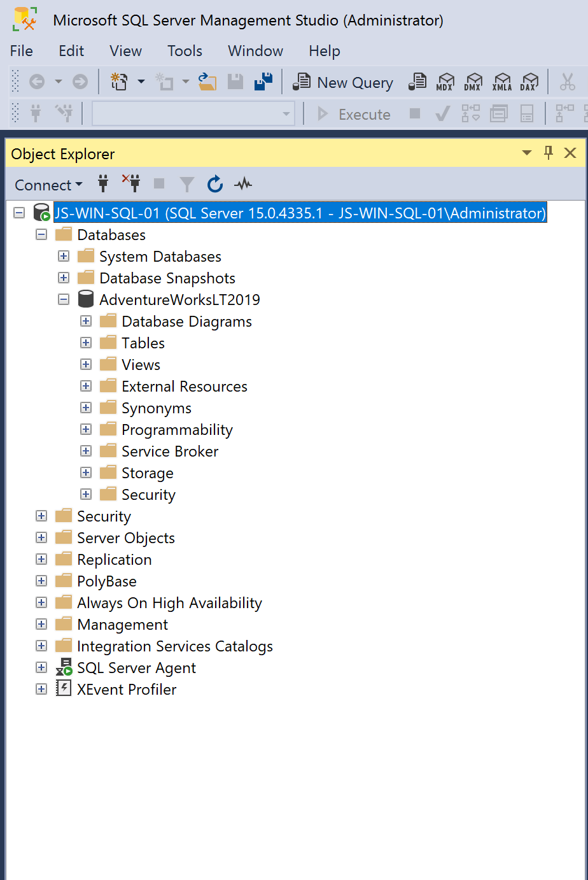Select Database Diagrams in the tree
The image size is (588, 880).
tap(186, 322)
